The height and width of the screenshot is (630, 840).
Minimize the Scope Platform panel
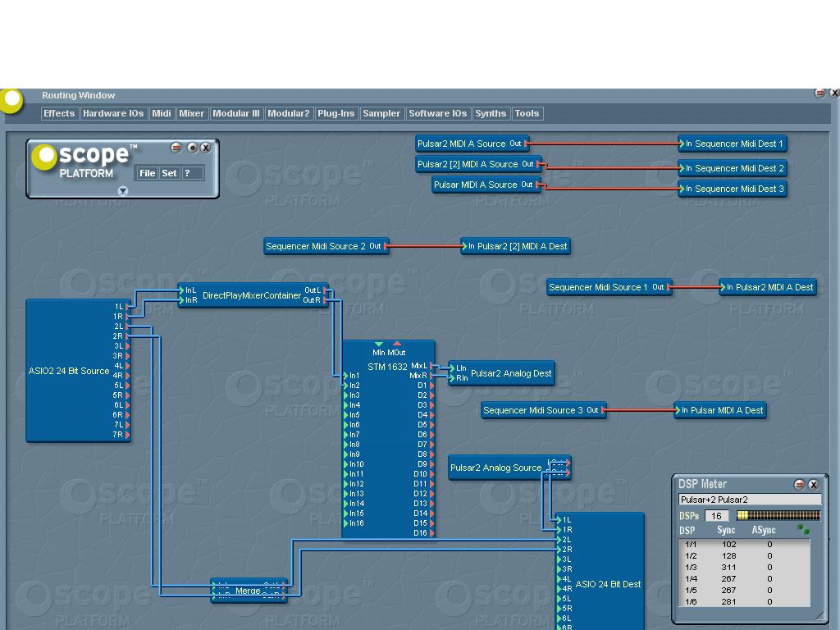(x=176, y=148)
